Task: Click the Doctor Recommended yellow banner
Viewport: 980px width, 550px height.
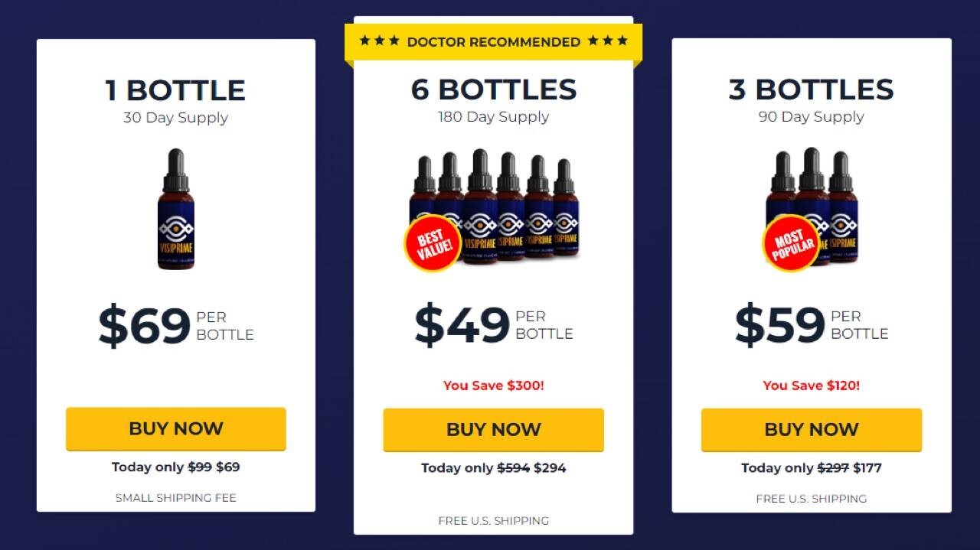Action: click(493, 42)
